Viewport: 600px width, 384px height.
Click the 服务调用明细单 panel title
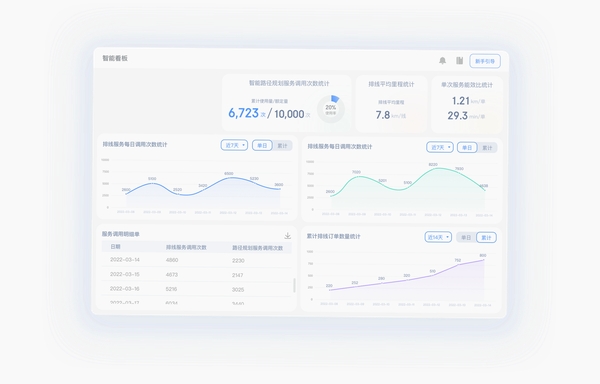(x=121, y=234)
